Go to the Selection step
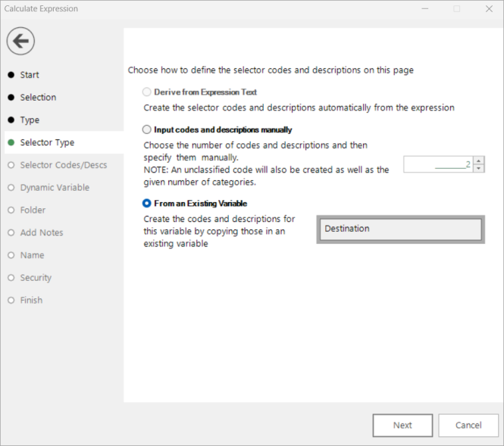504x446 pixels. 38,97
